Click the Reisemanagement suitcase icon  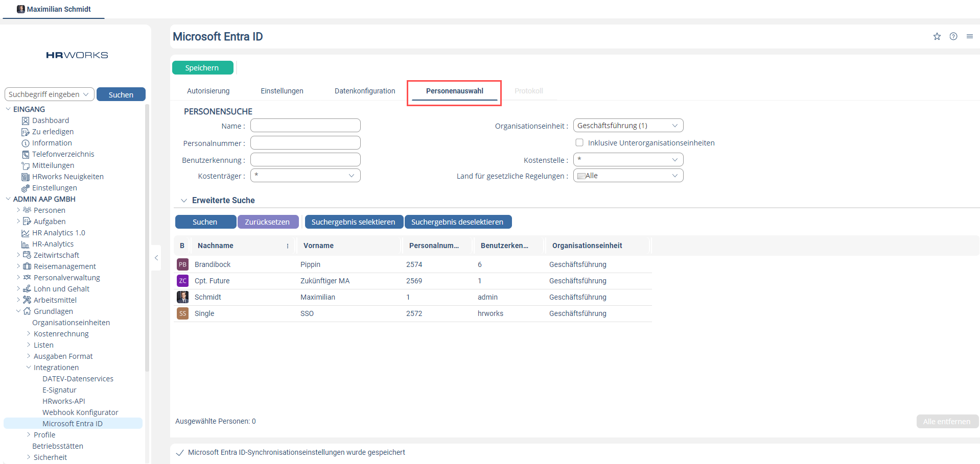pyautogui.click(x=27, y=266)
